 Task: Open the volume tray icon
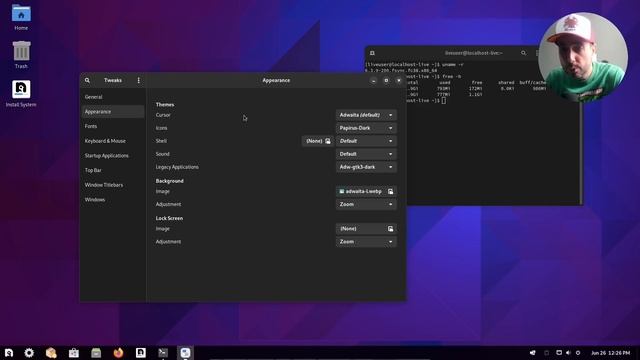[x=568, y=353]
